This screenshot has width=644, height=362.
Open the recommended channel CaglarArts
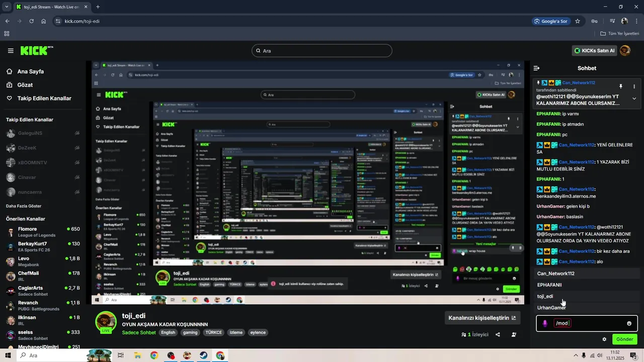pyautogui.click(x=43, y=291)
